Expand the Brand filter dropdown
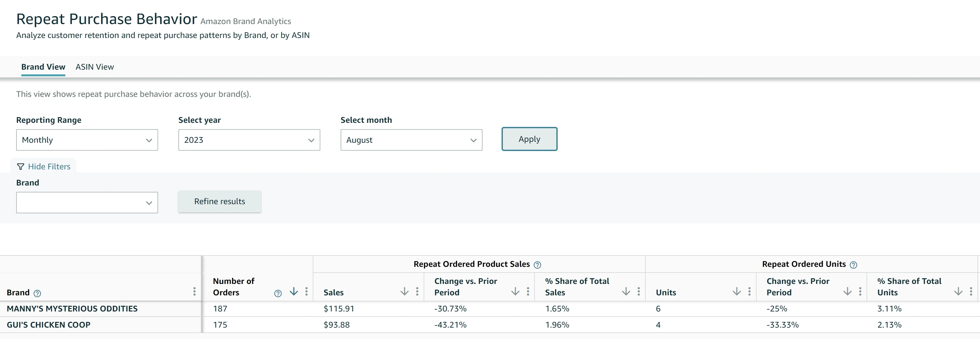Image resolution: width=980 pixels, height=339 pixels. pyautogui.click(x=87, y=203)
